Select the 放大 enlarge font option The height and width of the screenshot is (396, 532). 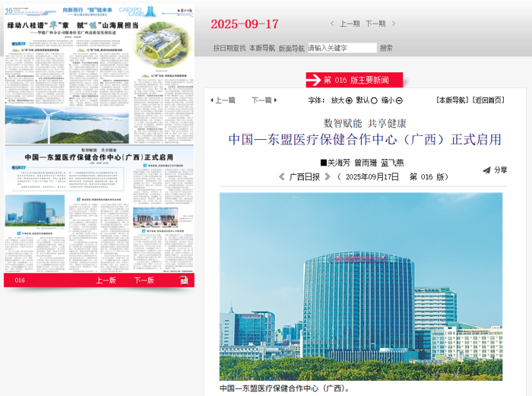tap(349, 100)
